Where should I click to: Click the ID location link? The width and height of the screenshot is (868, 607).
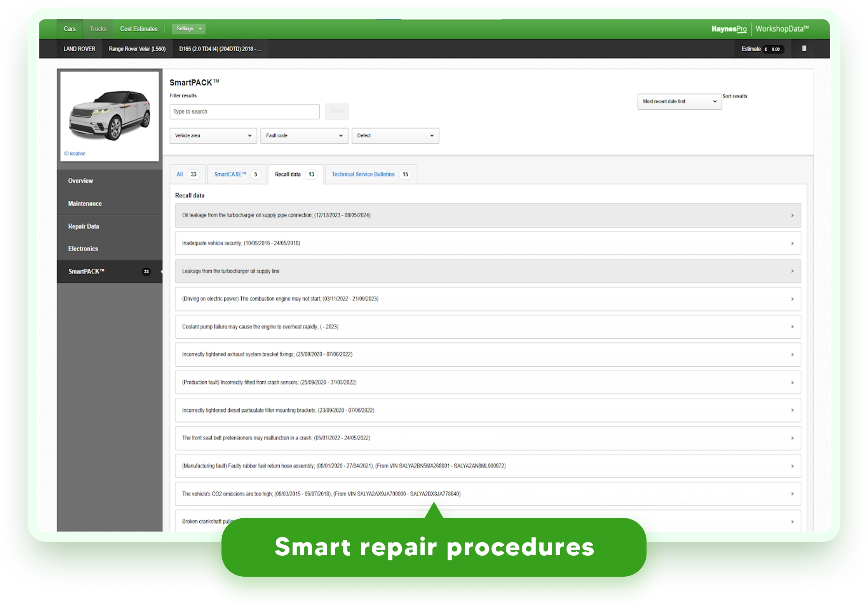tap(75, 154)
